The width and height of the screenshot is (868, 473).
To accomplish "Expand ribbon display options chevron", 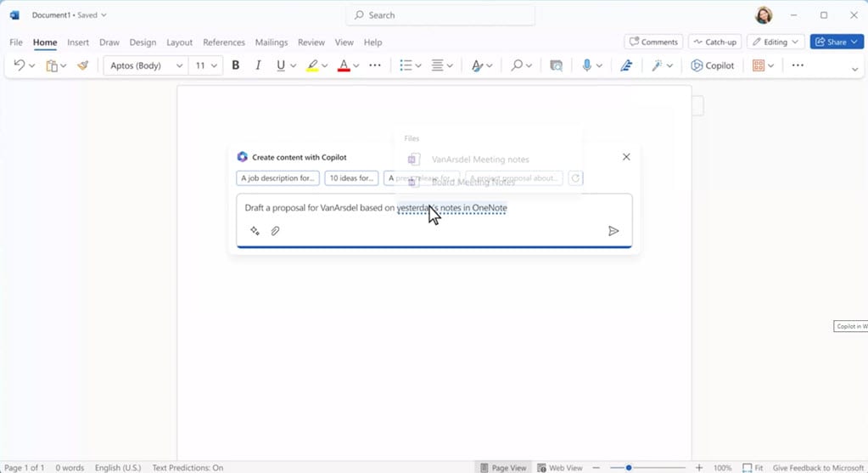I will pos(854,70).
